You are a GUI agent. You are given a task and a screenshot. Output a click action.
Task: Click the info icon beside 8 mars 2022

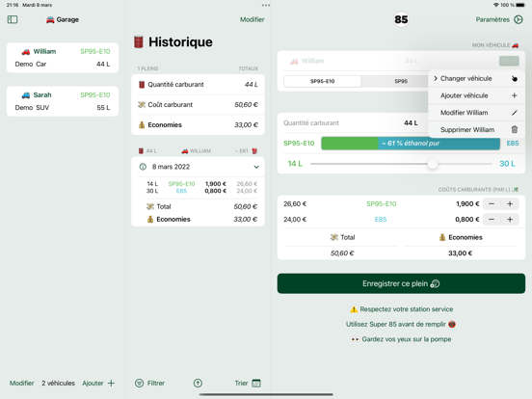pos(143,167)
